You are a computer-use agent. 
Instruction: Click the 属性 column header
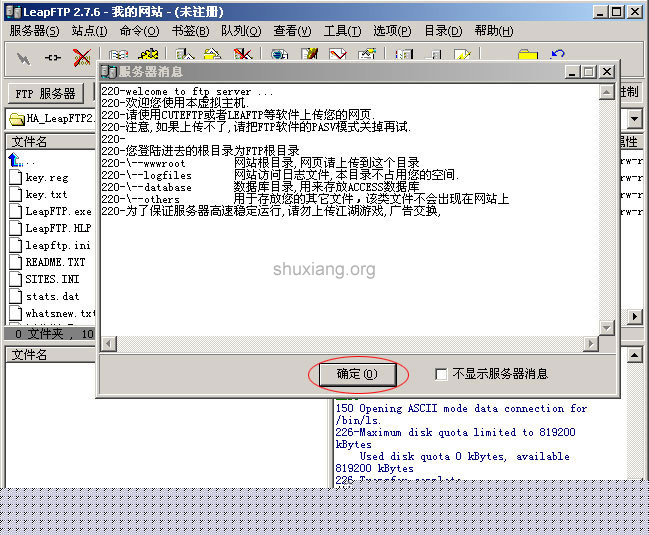tap(630, 142)
